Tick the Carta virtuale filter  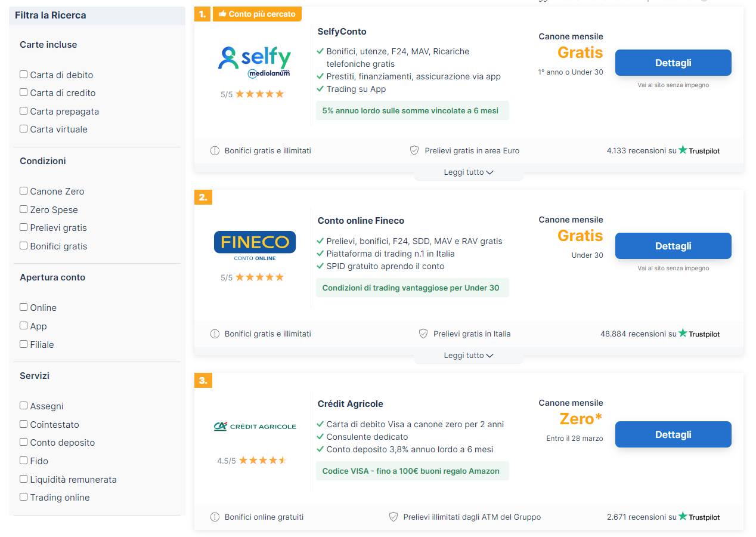pos(24,129)
